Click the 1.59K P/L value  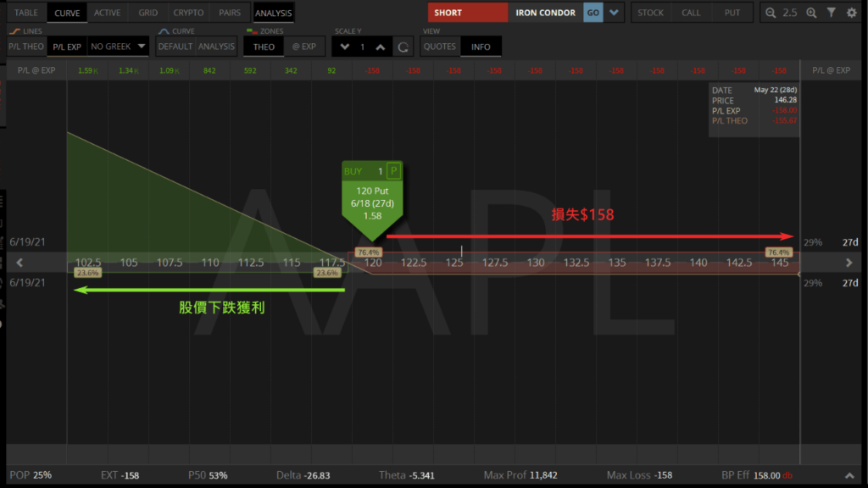coord(88,70)
